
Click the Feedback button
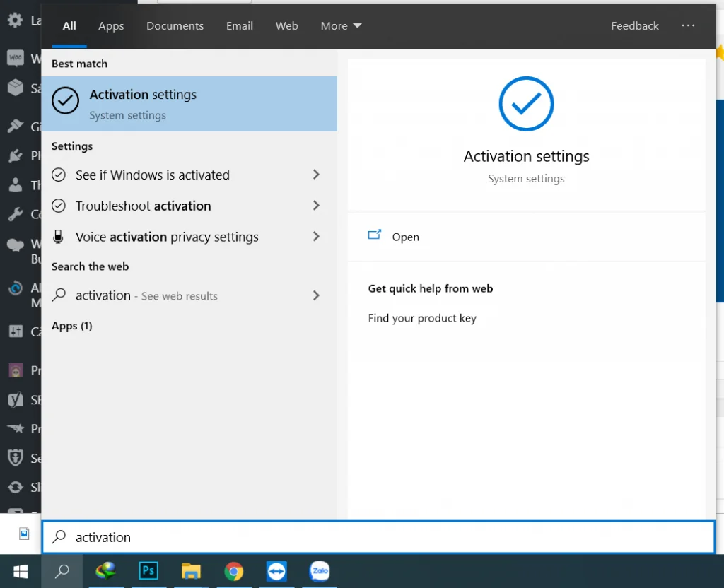point(634,25)
